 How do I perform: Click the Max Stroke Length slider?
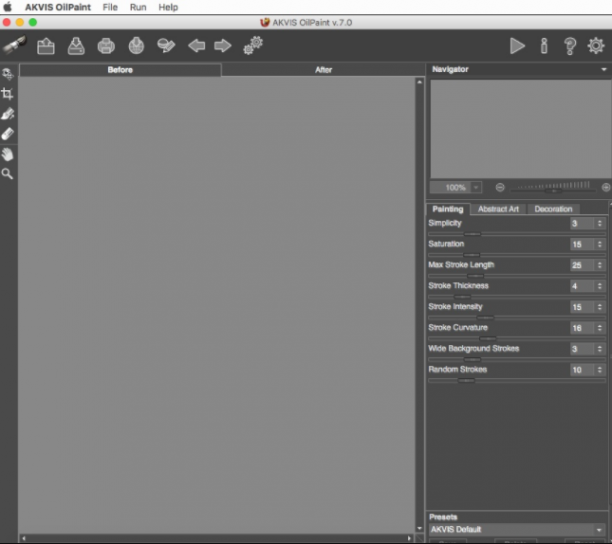[x=517, y=276]
